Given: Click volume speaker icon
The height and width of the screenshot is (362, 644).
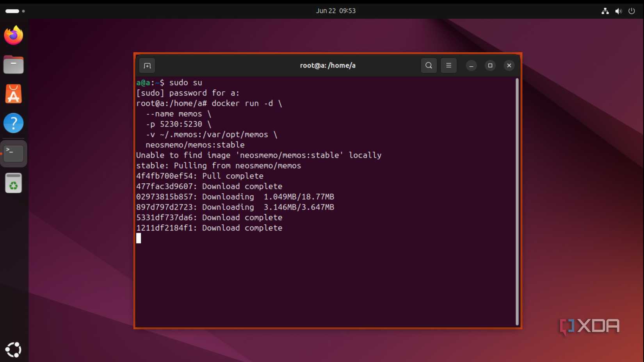Looking at the screenshot, I should click(618, 11).
